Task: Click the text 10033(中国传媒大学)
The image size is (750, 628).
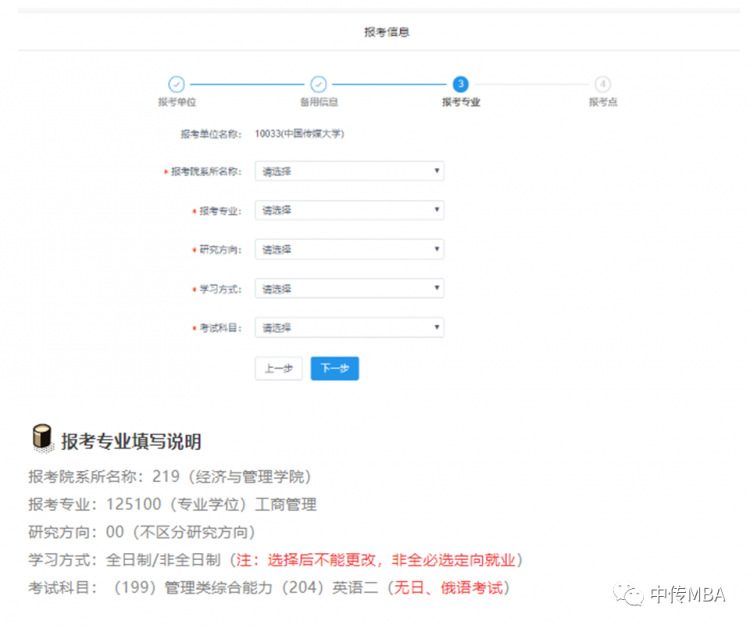Action: 299,133
